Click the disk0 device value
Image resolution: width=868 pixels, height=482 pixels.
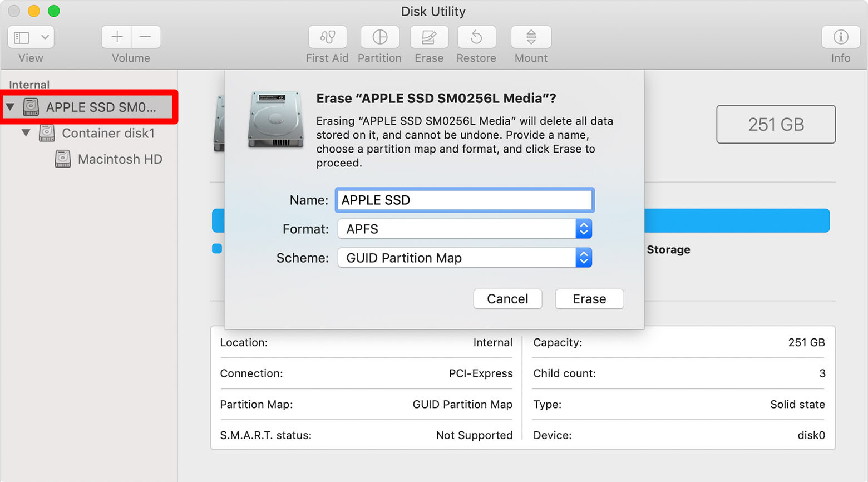click(811, 435)
